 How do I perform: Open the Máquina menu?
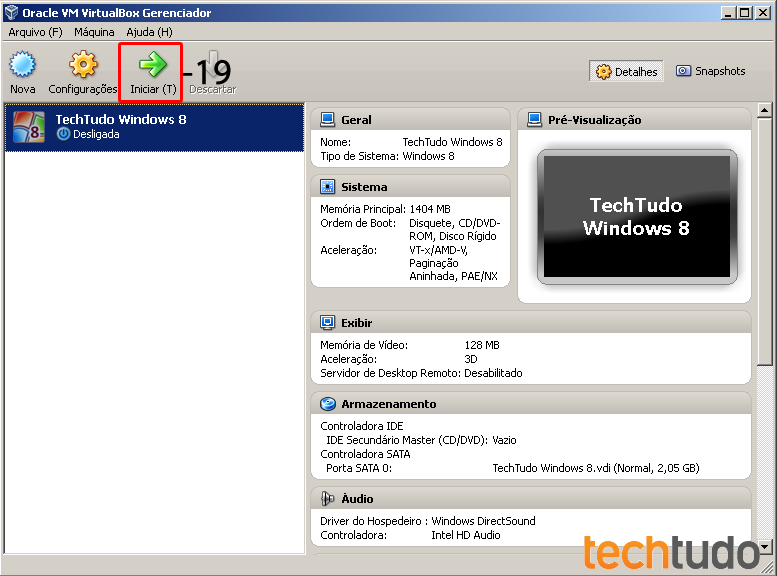click(x=94, y=32)
